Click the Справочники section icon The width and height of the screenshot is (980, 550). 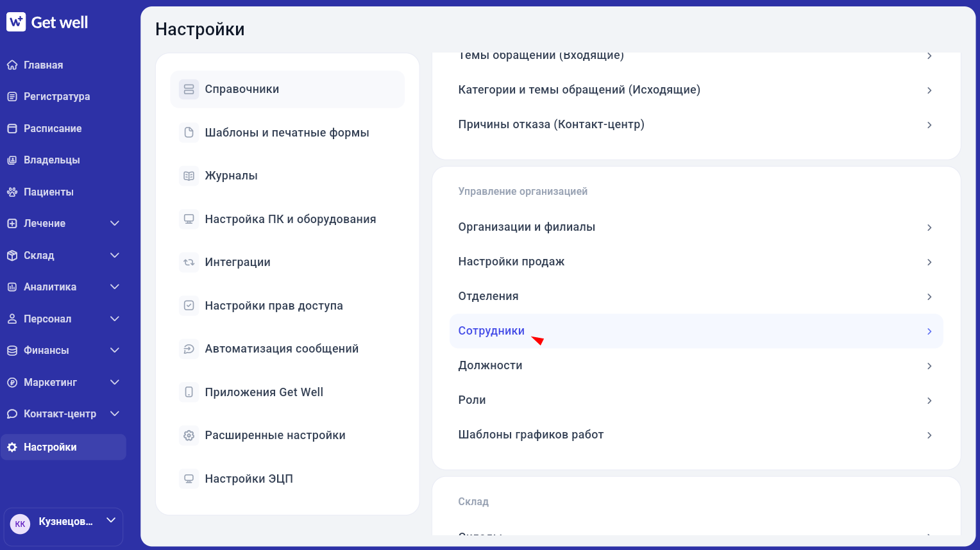189,89
